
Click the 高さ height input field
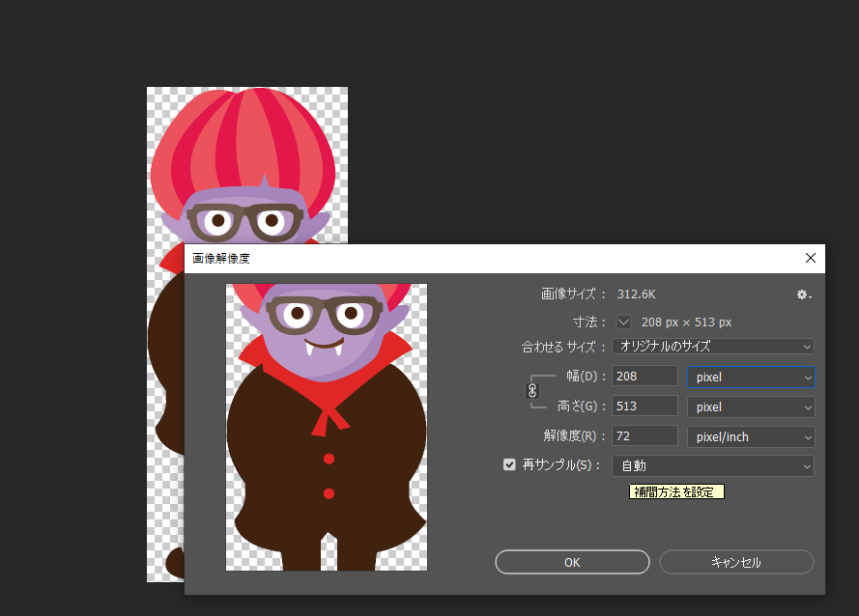[644, 406]
